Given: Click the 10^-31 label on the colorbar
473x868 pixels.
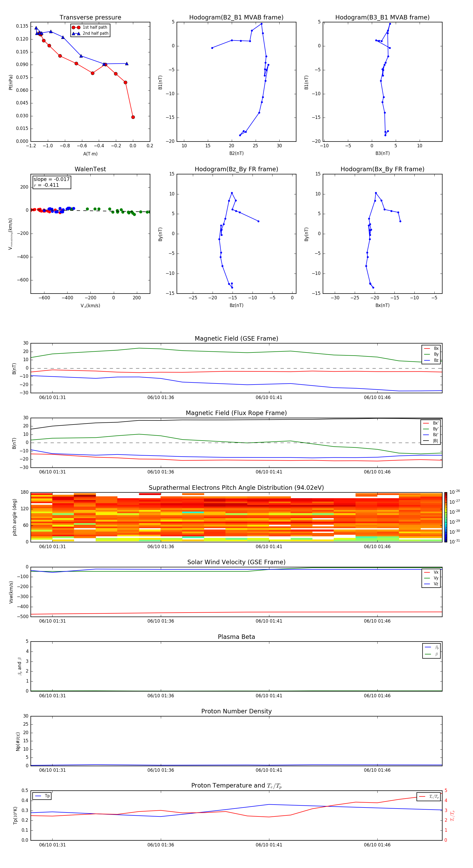Looking at the screenshot, I should (455, 542).
